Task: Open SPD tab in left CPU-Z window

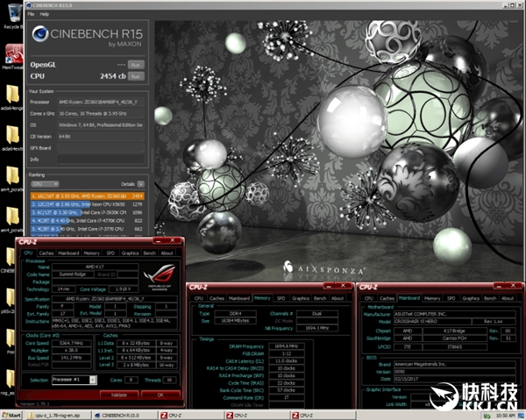Action: click(110, 253)
